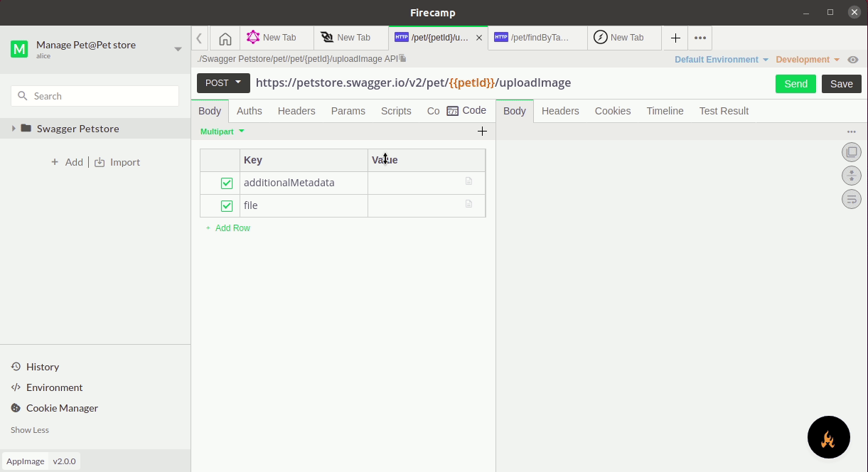Screen dimensions: 868x472
Task: Switch to the Headers request tab
Action: (x=296, y=111)
